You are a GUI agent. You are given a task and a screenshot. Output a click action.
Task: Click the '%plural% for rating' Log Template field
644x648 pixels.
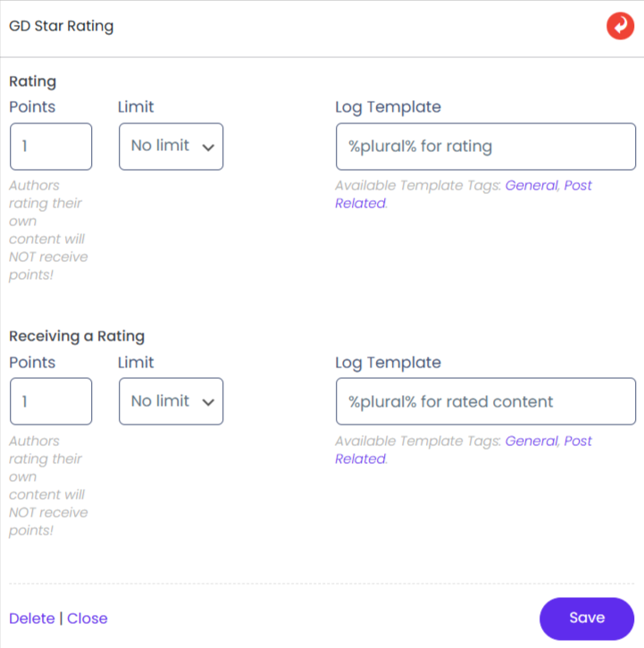pos(485,147)
